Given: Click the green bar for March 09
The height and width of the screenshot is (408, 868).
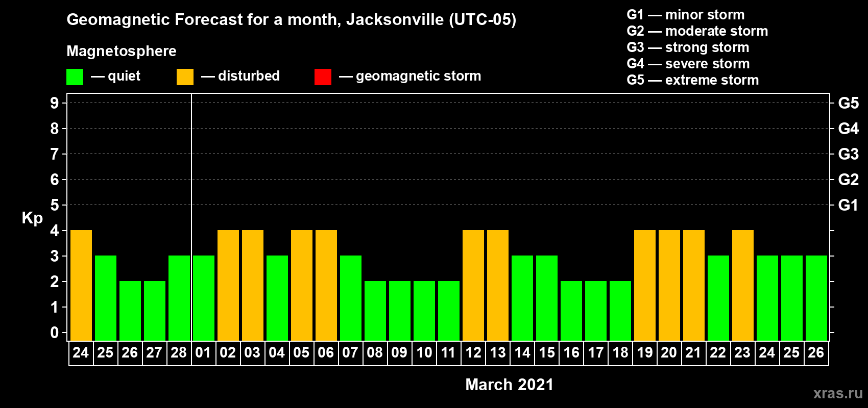Looking at the screenshot, I should (400, 311).
